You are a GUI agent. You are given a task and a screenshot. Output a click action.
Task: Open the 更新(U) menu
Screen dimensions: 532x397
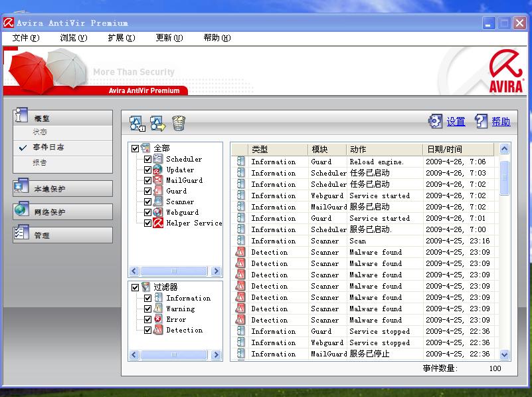point(169,38)
